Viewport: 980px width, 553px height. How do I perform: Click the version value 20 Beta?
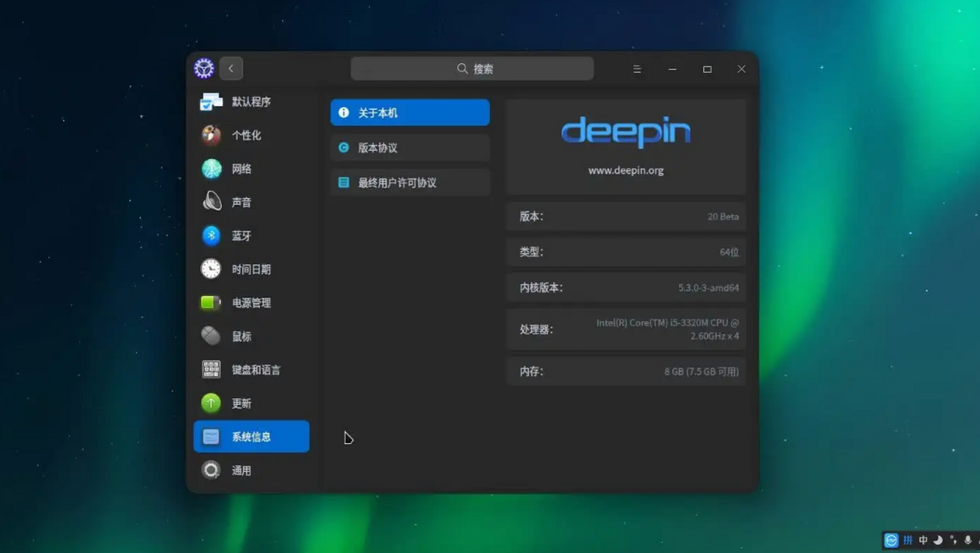click(723, 217)
